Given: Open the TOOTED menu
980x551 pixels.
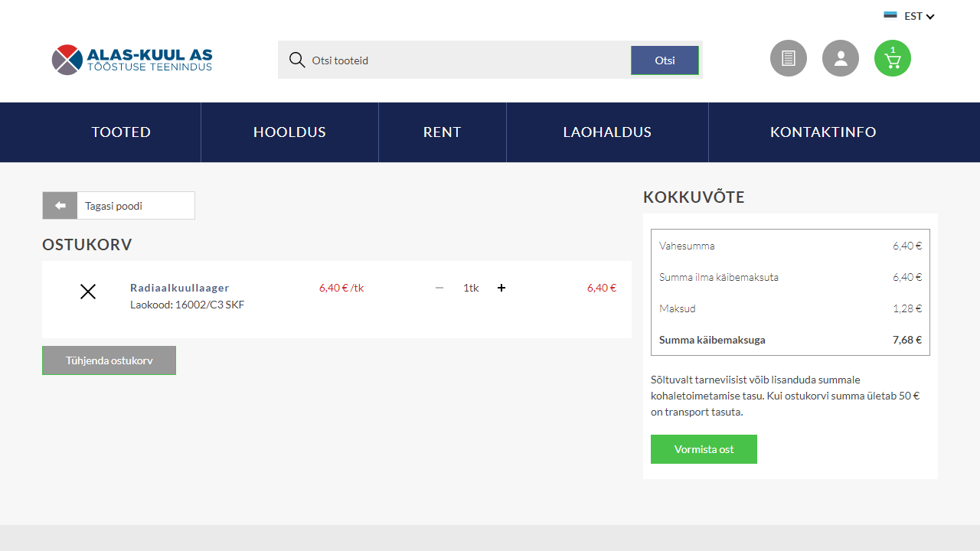Looking at the screenshot, I should click(121, 132).
